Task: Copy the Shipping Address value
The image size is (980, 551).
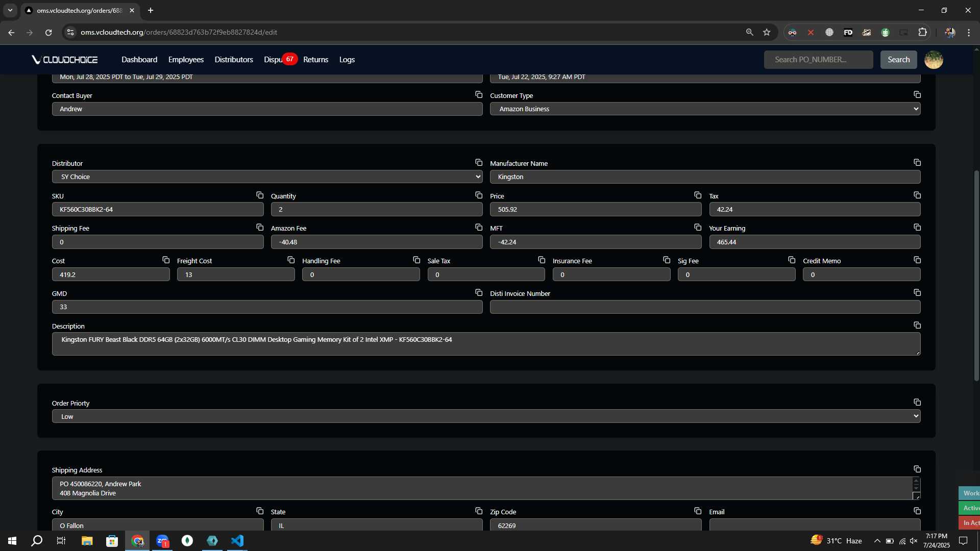Action: 917,469
